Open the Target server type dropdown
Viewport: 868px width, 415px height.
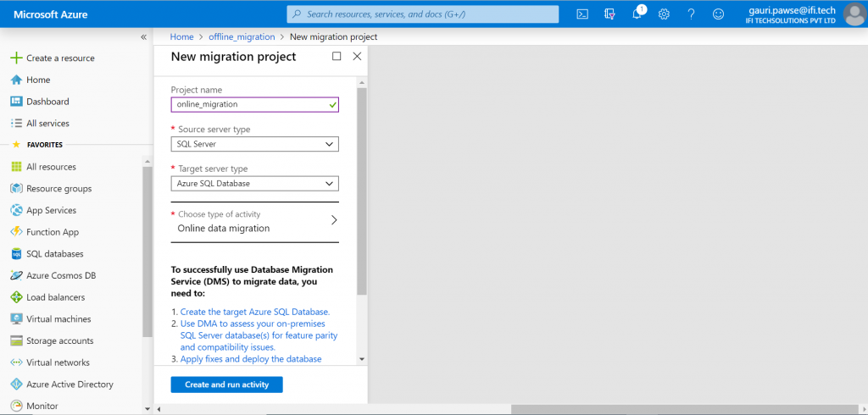(x=254, y=183)
